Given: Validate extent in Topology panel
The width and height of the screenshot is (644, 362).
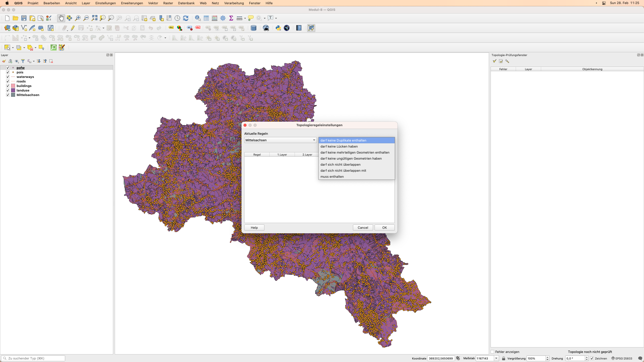Looking at the screenshot, I should click(501, 61).
